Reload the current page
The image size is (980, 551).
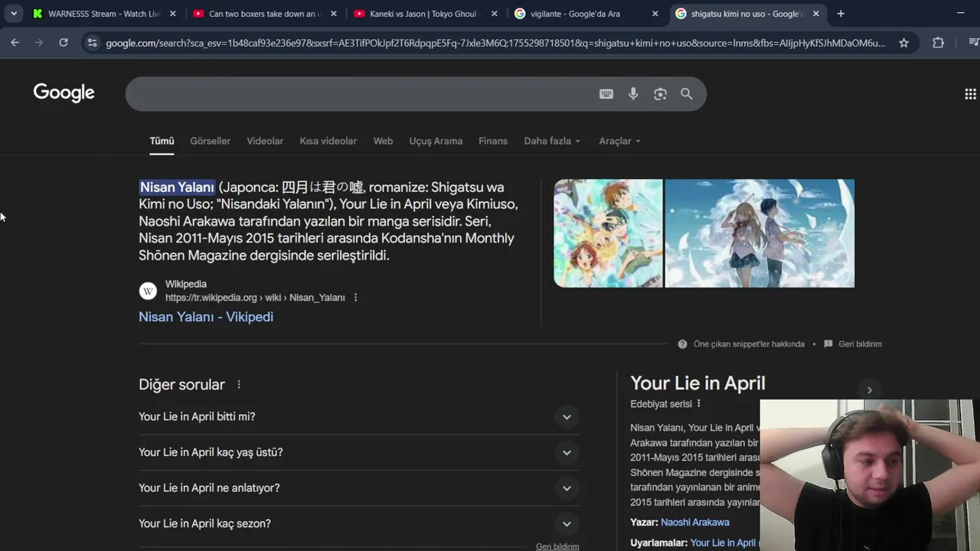[64, 43]
